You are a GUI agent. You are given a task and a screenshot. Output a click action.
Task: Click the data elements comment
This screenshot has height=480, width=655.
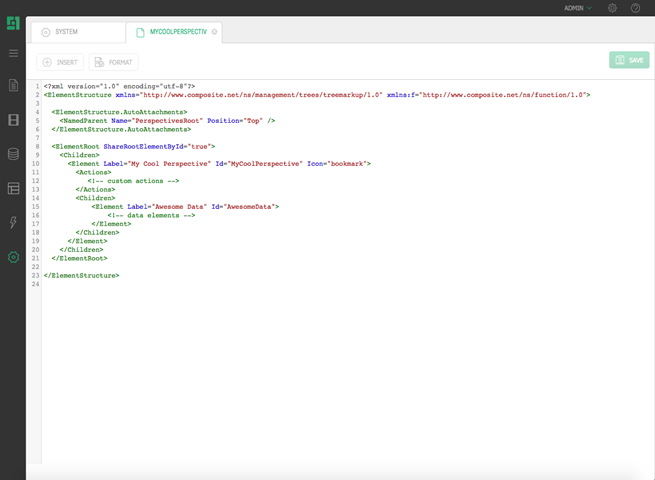pos(151,216)
